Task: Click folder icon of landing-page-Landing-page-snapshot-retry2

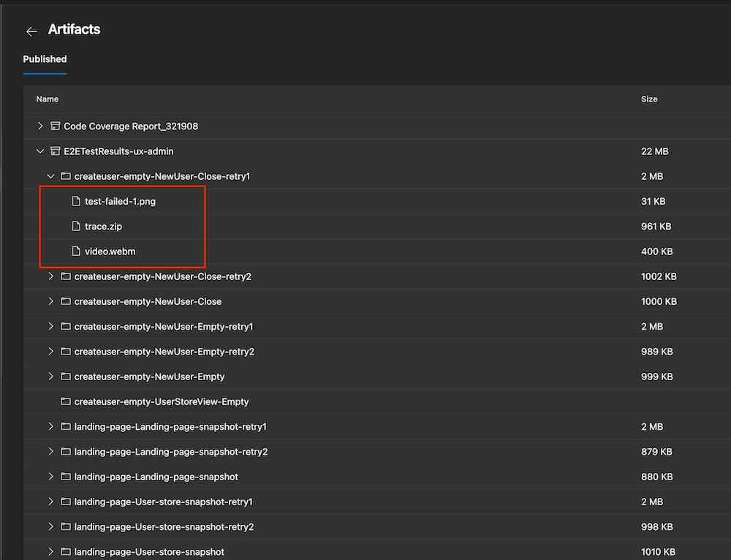Action: point(65,452)
